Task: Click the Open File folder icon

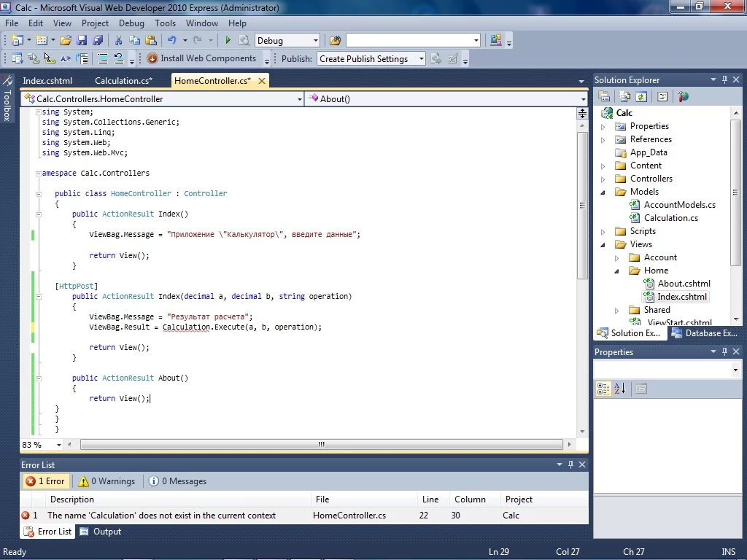Action: tap(66, 41)
